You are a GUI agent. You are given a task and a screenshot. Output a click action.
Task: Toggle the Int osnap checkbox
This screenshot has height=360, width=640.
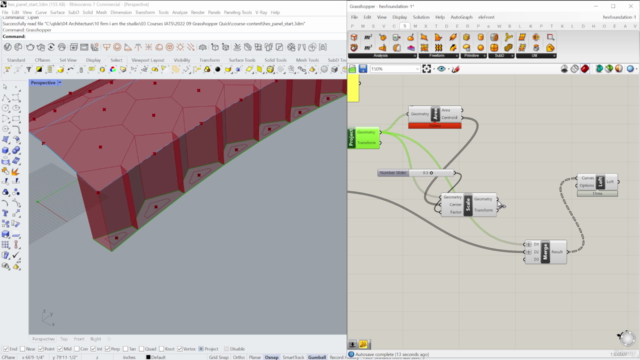93,349
